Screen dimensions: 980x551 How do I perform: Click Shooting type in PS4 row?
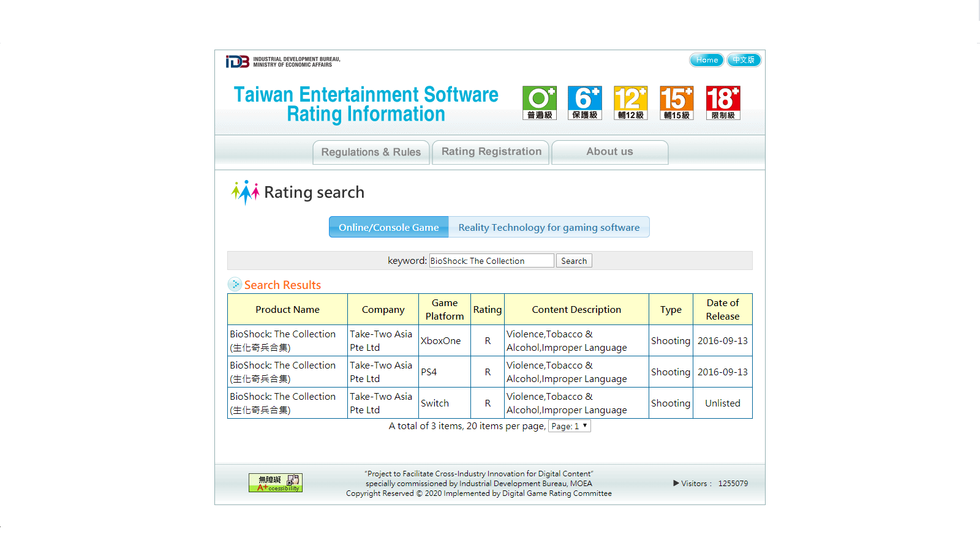pyautogui.click(x=671, y=372)
